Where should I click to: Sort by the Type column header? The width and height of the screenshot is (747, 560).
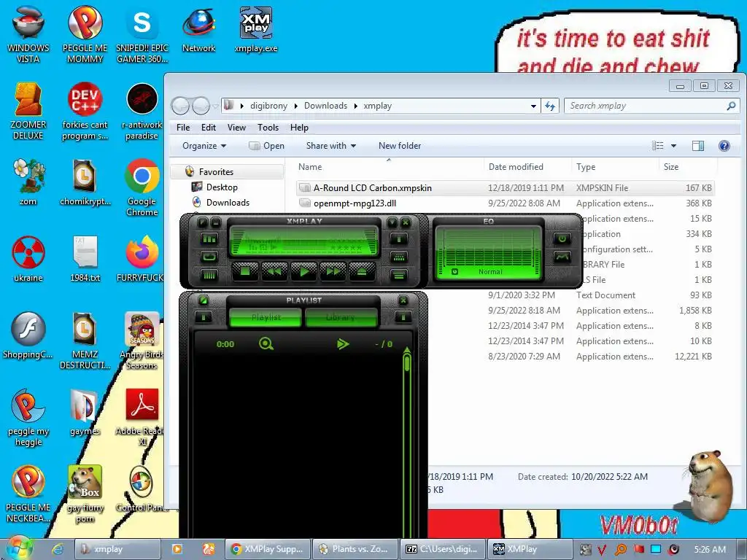point(614,167)
